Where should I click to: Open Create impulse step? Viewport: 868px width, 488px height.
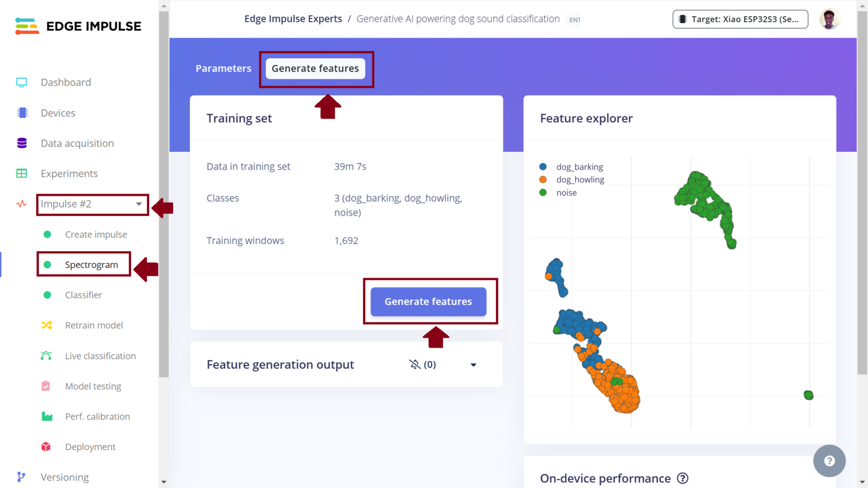[96, 234]
